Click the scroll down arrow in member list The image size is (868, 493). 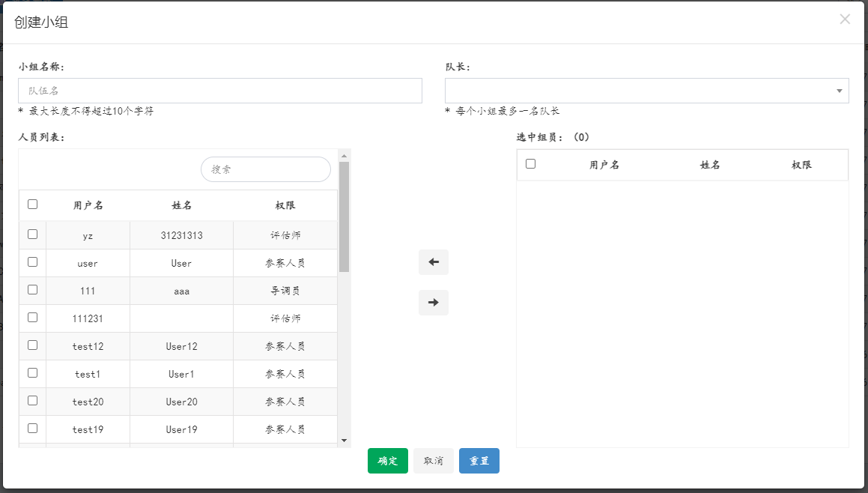click(x=344, y=441)
